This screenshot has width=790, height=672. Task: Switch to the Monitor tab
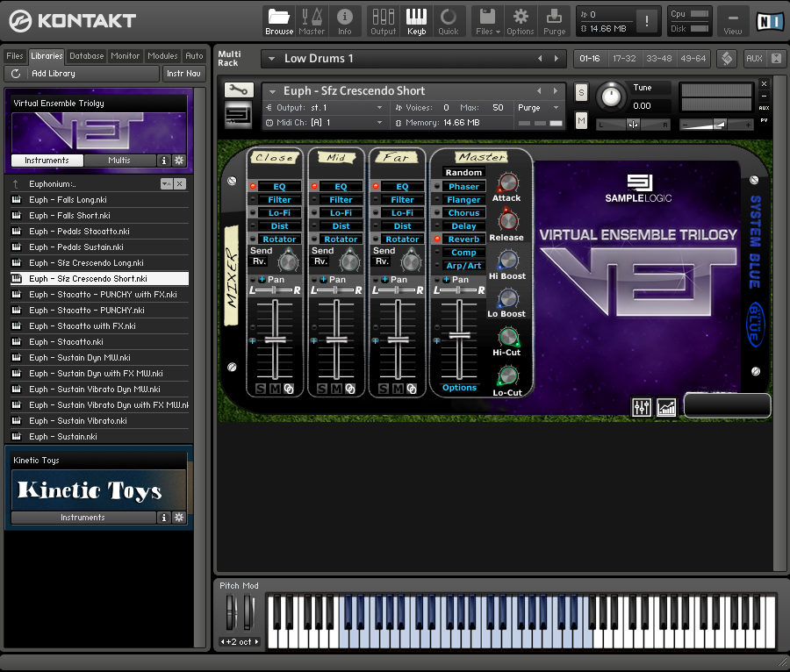(x=125, y=56)
